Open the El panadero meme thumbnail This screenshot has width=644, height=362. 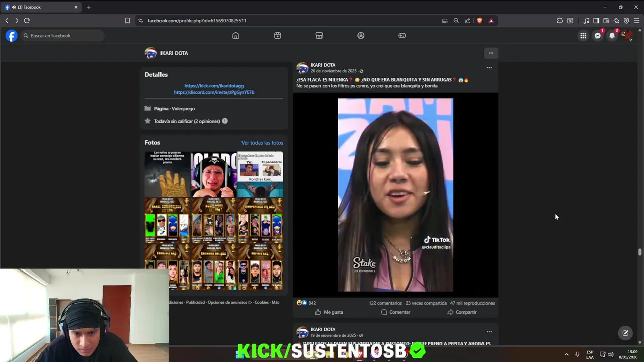pos(260,174)
